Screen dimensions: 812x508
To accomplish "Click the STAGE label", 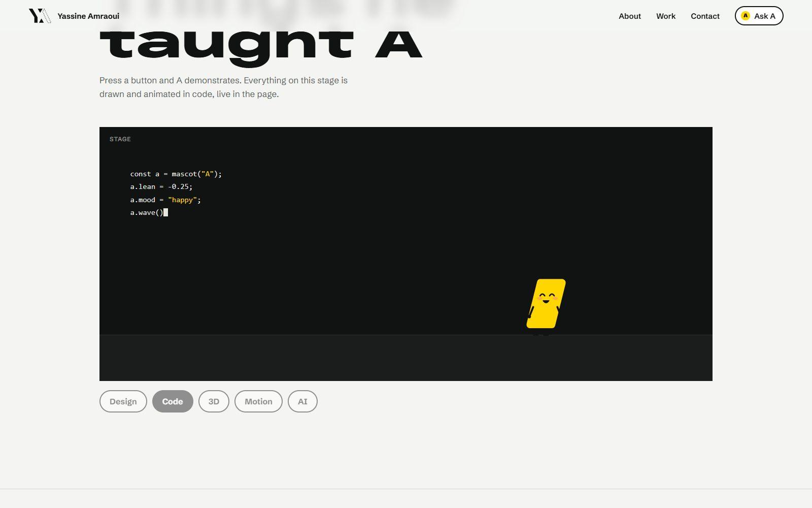I will [120, 139].
